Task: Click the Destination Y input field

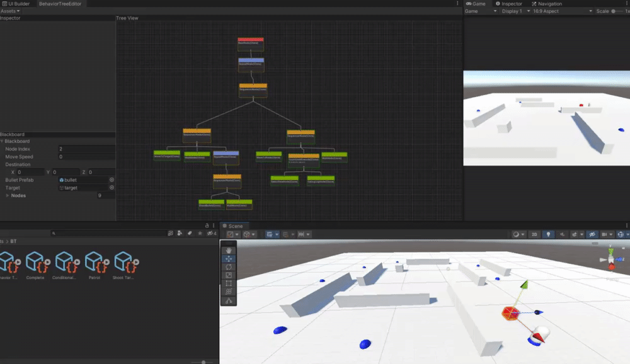Action: pos(66,172)
